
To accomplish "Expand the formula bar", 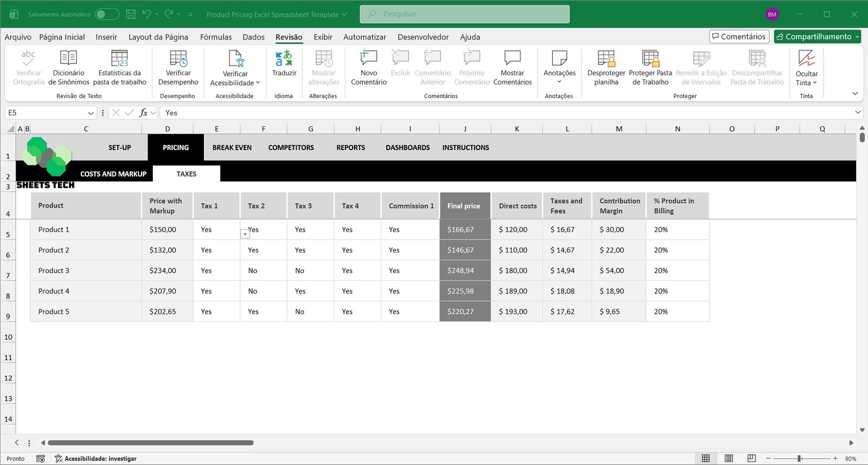I will pyautogui.click(x=858, y=112).
